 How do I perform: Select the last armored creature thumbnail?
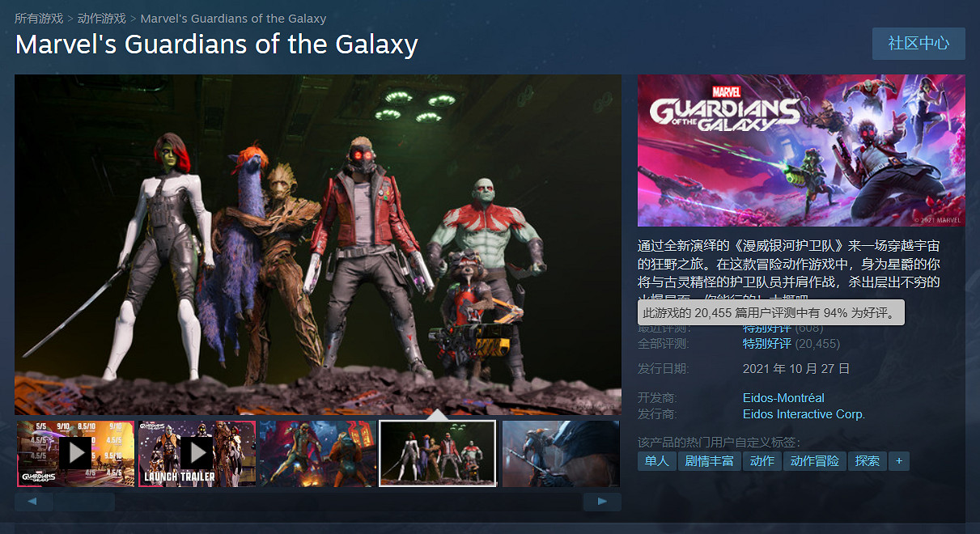point(561,453)
